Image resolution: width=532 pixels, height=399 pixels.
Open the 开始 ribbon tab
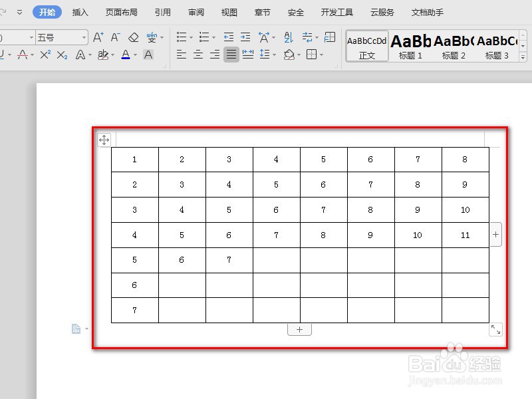click(x=47, y=12)
